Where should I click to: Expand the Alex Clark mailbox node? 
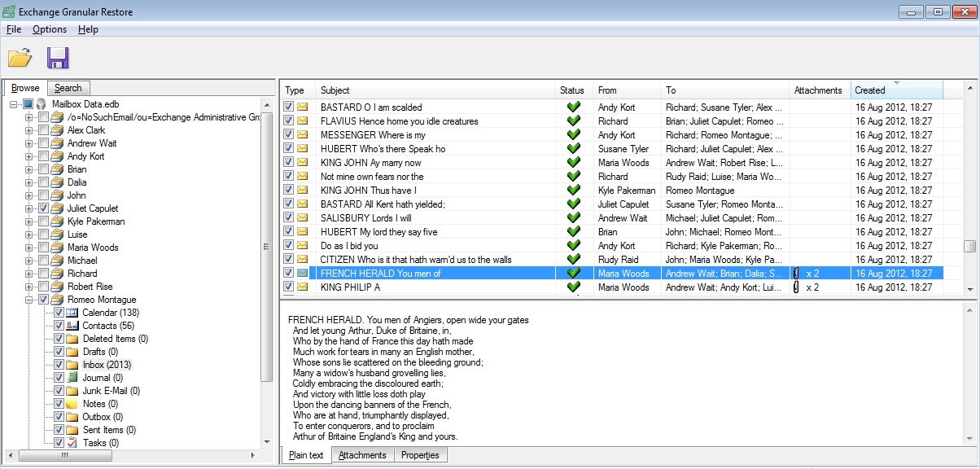point(29,130)
